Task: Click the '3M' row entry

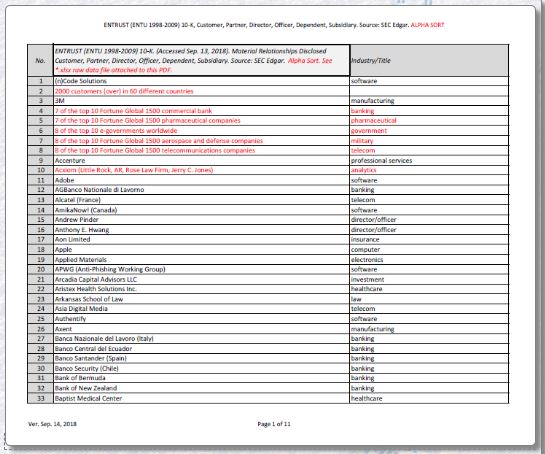Action: (59, 101)
